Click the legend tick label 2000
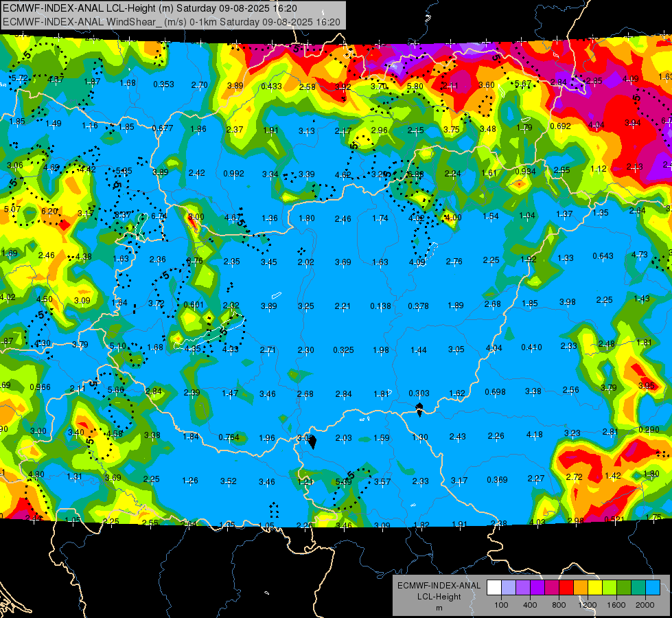Image resolution: width=672 pixels, height=618 pixels. pos(645,605)
